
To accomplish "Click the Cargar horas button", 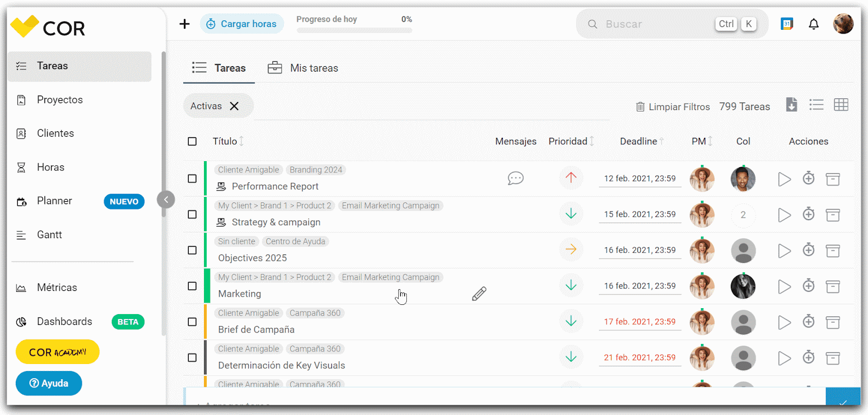I will 242,24.
